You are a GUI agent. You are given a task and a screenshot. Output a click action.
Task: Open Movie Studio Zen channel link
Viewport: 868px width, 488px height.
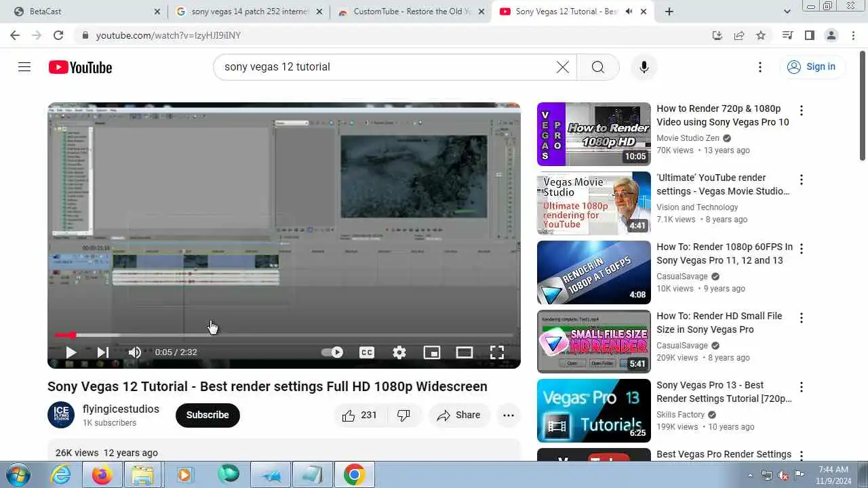(688, 138)
